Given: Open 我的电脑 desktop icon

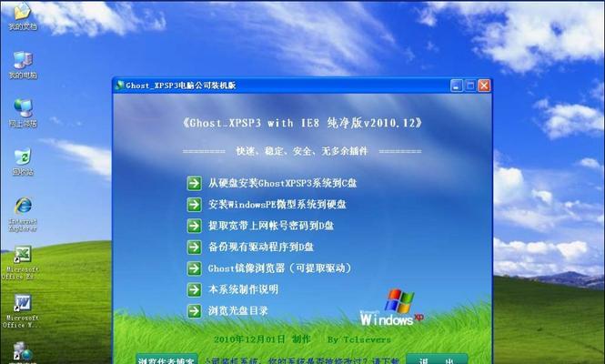Looking at the screenshot, I should (23, 65).
